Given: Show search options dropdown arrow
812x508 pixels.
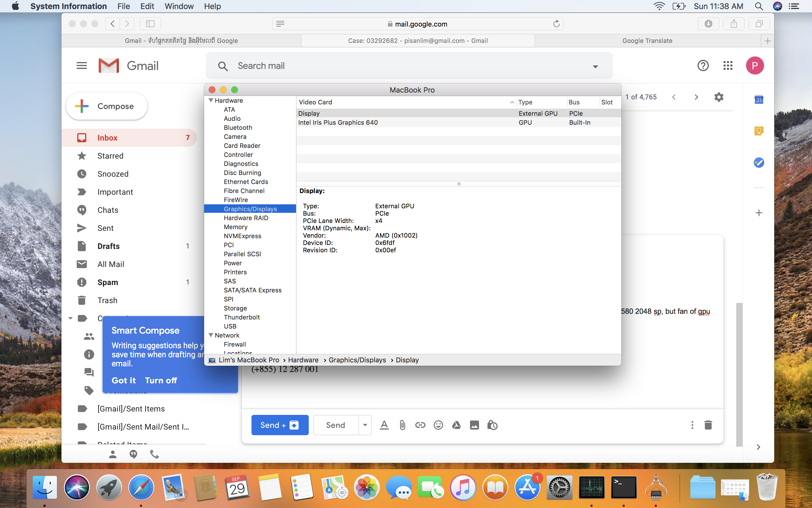Looking at the screenshot, I should click(x=595, y=66).
